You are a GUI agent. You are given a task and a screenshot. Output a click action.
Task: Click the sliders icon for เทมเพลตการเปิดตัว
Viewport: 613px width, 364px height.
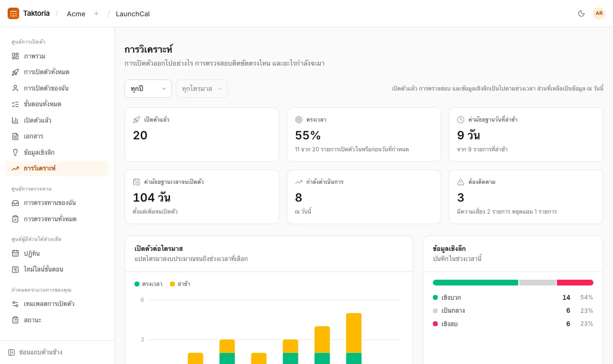click(15, 304)
